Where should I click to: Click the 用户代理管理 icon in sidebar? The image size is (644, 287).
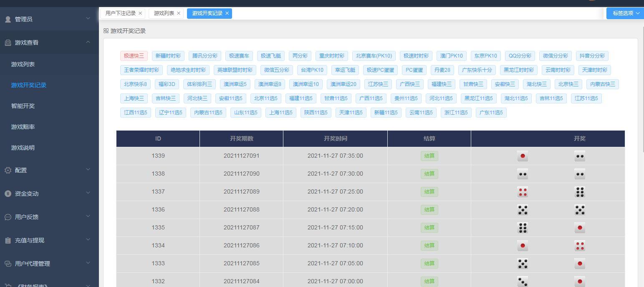tap(8, 264)
